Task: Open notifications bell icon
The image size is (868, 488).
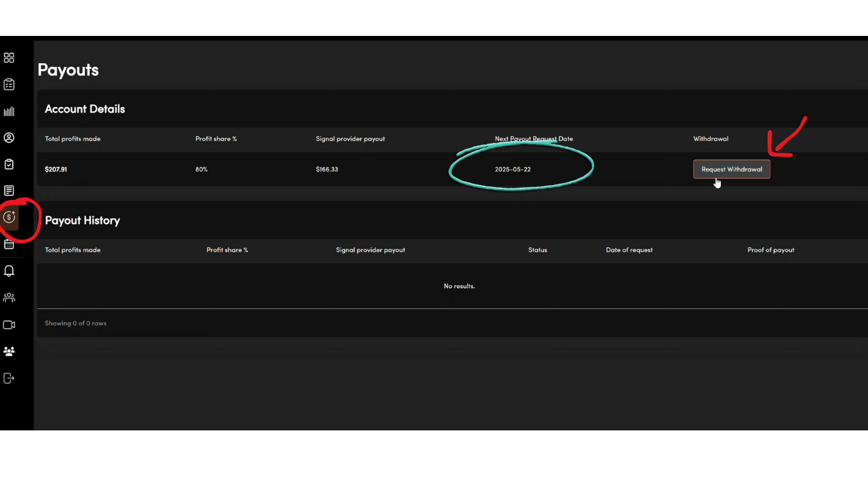Action: click(x=9, y=271)
